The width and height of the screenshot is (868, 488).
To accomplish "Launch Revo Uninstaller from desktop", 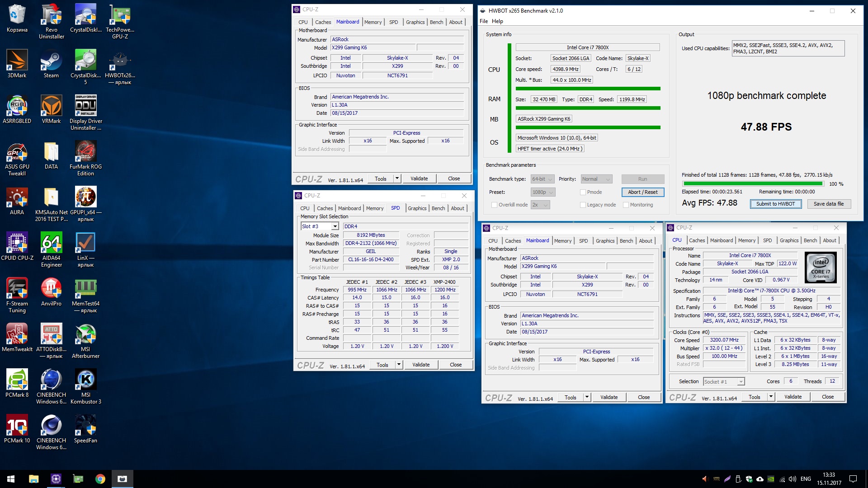I will 51,21.
